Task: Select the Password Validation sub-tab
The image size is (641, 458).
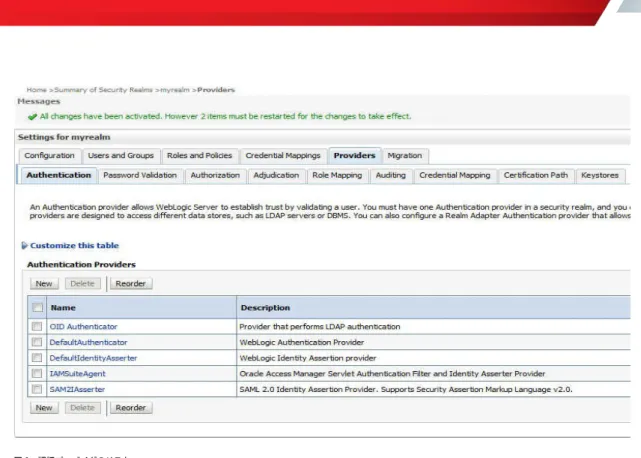Action: tap(140, 175)
